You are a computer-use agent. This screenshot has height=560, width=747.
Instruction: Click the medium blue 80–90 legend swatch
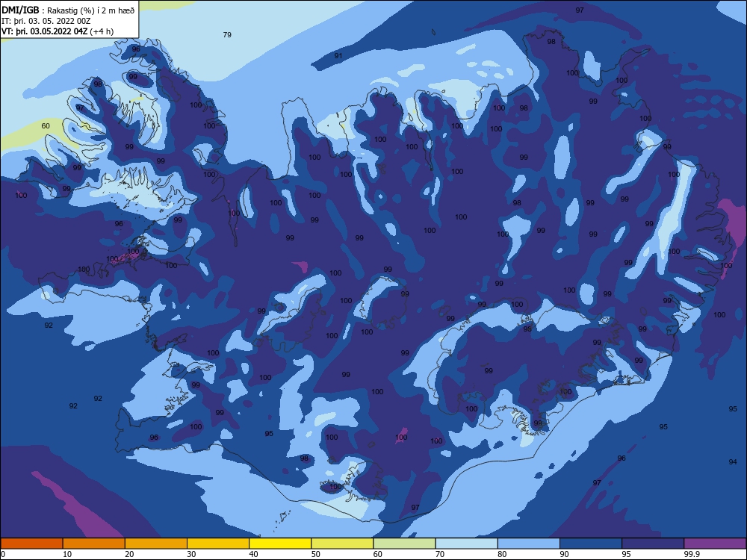(529, 544)
